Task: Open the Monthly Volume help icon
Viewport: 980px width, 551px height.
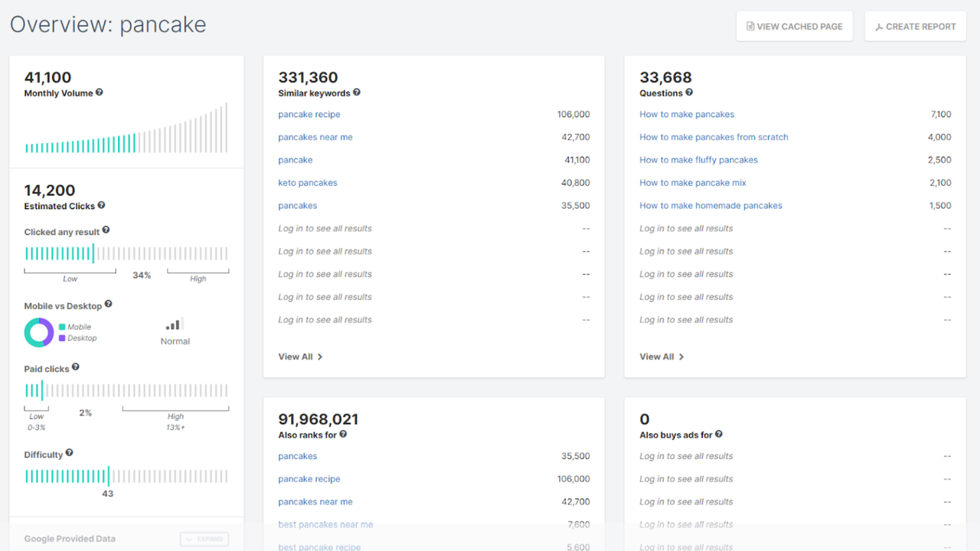Action: 100,93
